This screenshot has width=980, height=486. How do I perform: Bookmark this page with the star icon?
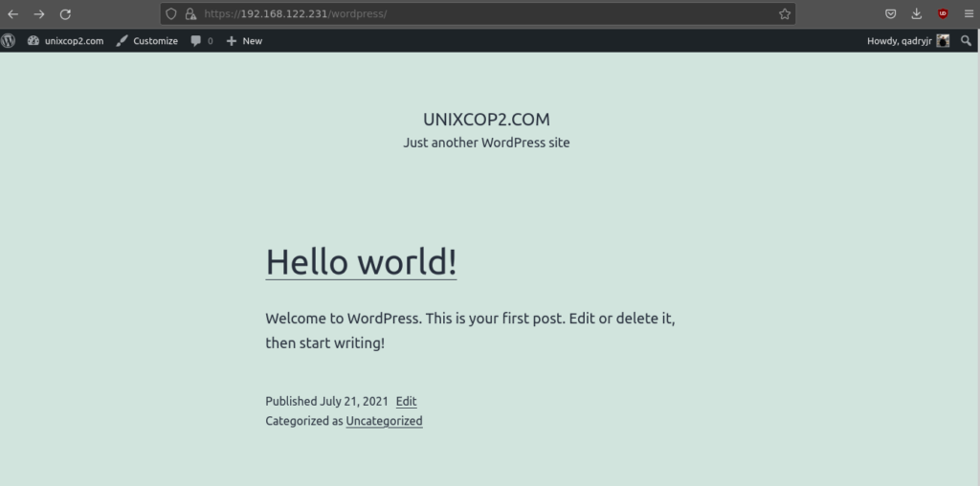point(785,13)
